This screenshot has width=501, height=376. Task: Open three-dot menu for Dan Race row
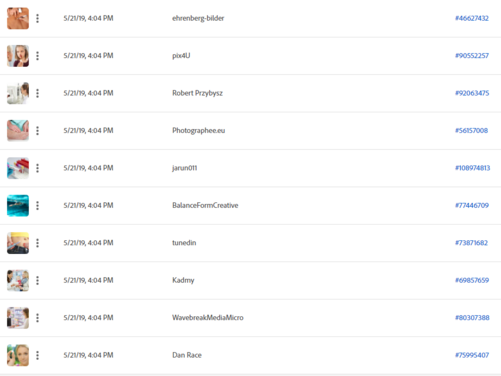(37, 355)
